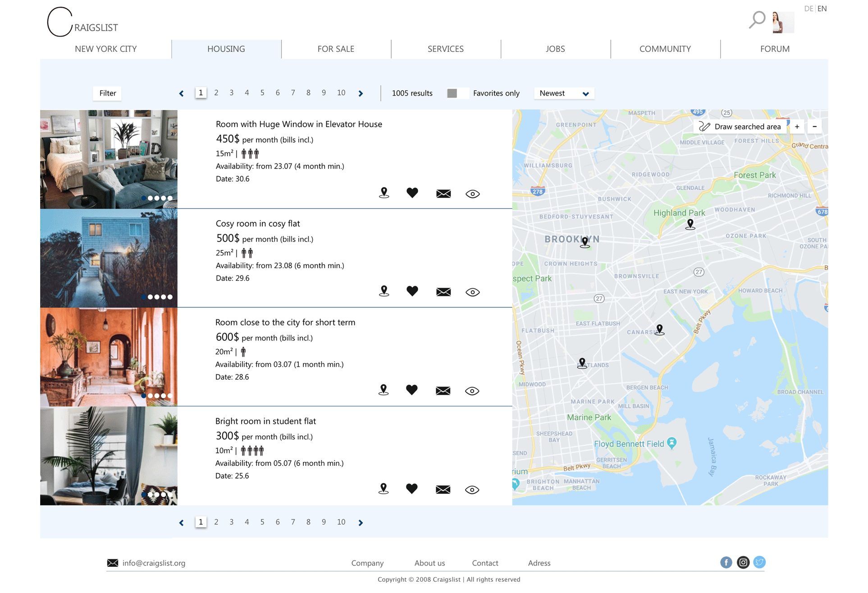Image resolution: width=868 pixels, height=593 pixels.
Task: Show location pin for Elevator House room
Action: pos(384,193)
